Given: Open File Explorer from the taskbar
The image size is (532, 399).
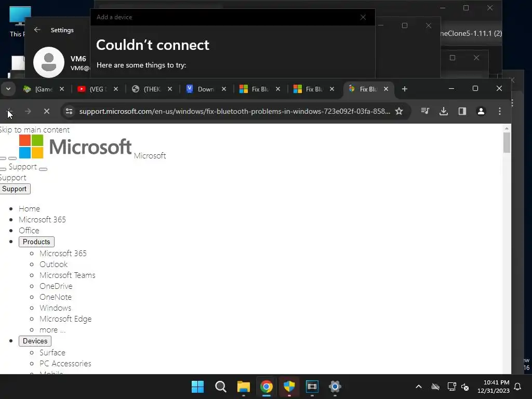Looking at the screenshot, I should click(243, 387).
